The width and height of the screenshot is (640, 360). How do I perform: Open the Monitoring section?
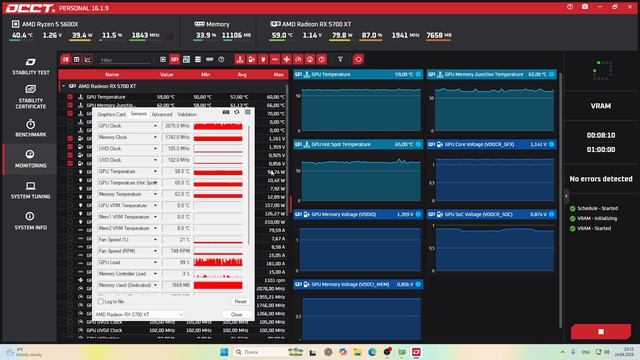[31, 159]
